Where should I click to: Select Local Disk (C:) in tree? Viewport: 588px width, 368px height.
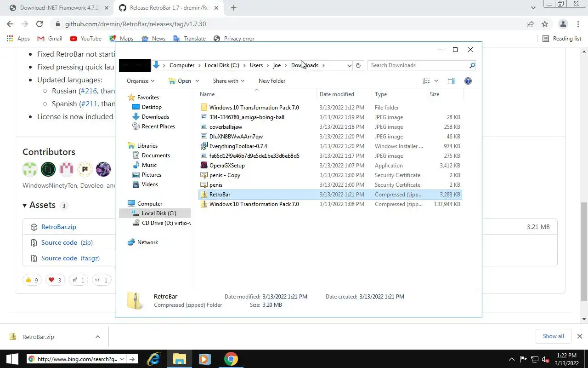tap(154, 213)
